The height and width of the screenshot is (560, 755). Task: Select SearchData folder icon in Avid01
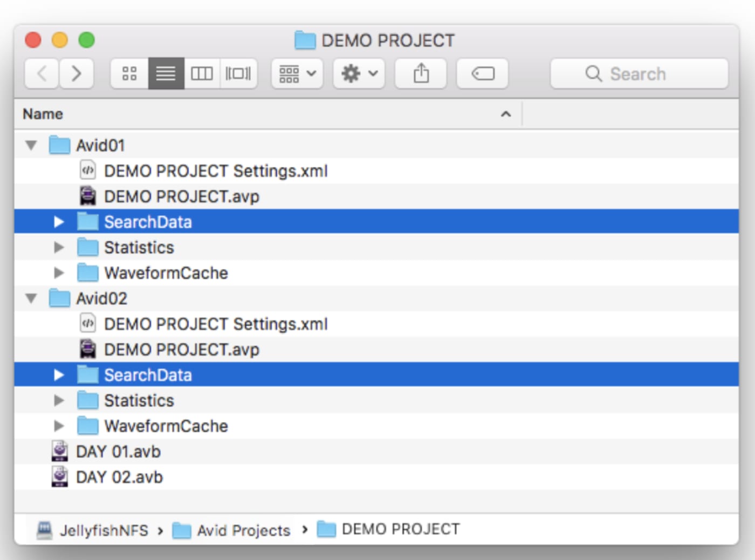click(87, 221)
